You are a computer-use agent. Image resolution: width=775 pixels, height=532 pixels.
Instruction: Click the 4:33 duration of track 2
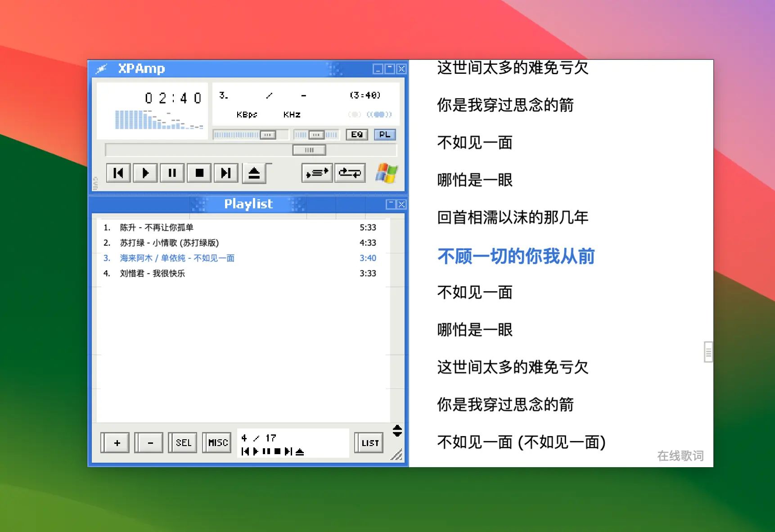[x=368, y=243]
